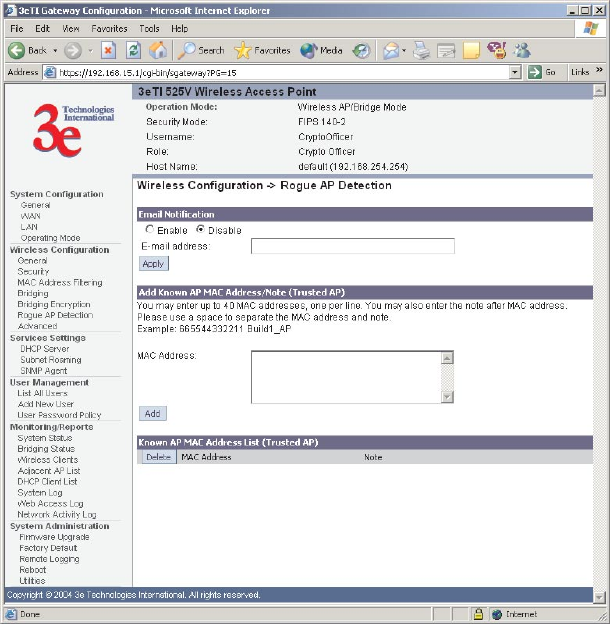The height and width of the screenshot is (624, 610).
Task: Open the Help menu
Action: 179,29
